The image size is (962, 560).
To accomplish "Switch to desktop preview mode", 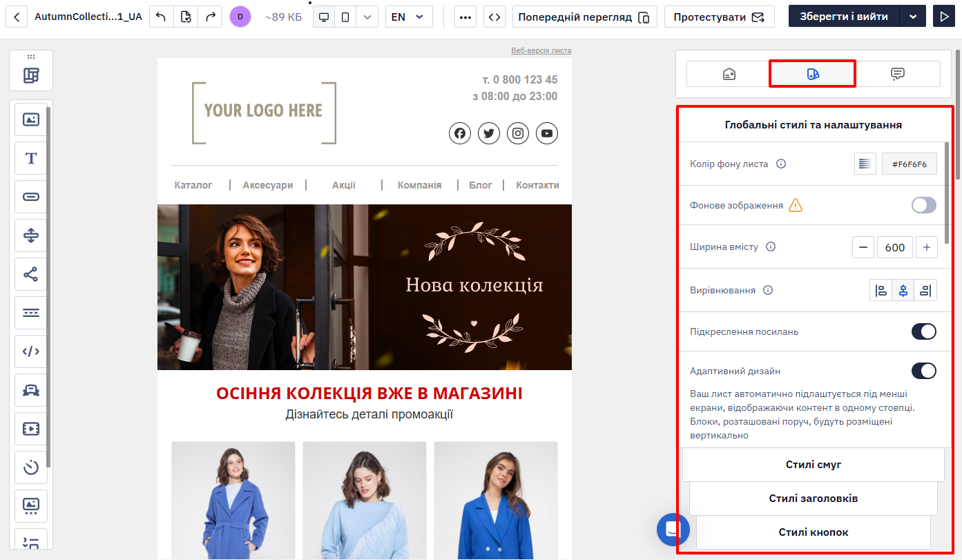I will click(x=324, y=17).
